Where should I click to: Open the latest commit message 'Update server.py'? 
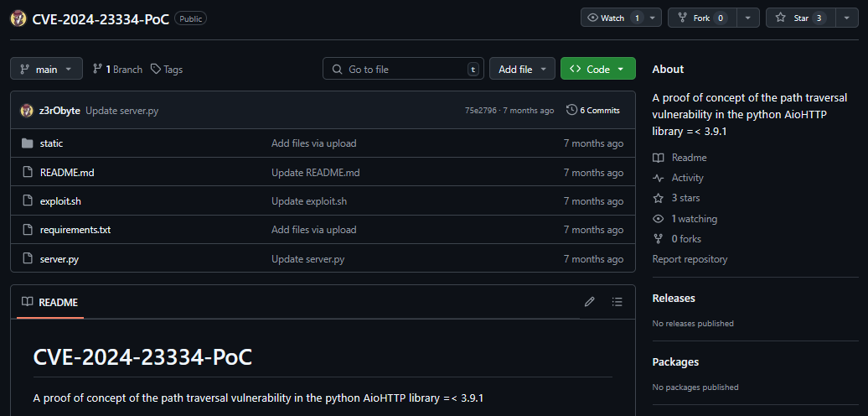(x=121, y=110)
